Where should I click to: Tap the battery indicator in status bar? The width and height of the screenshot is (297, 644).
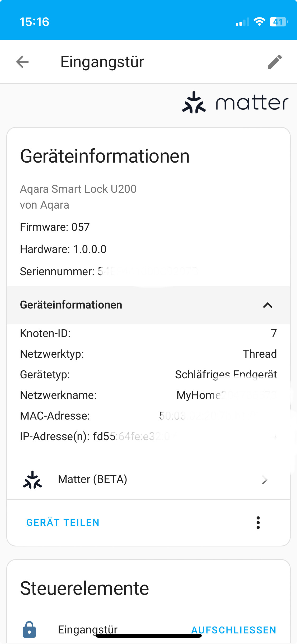pos(278,22)
